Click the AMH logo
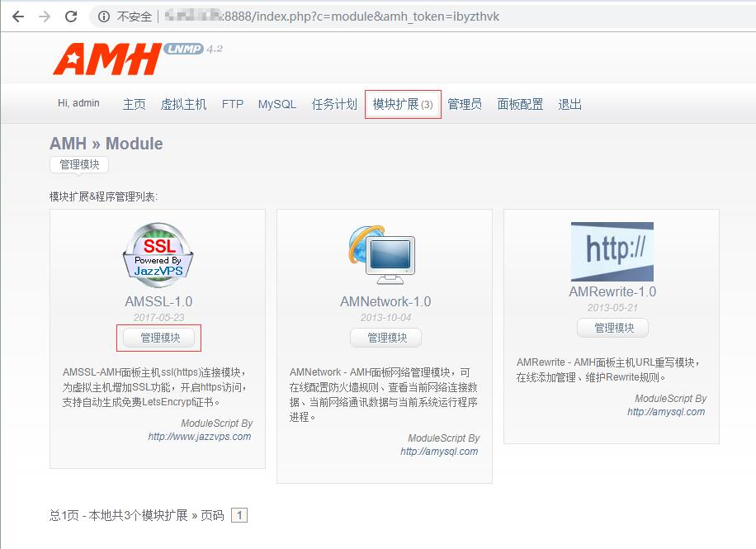Screen dimensions: 756x549 [x=107, y=59]
